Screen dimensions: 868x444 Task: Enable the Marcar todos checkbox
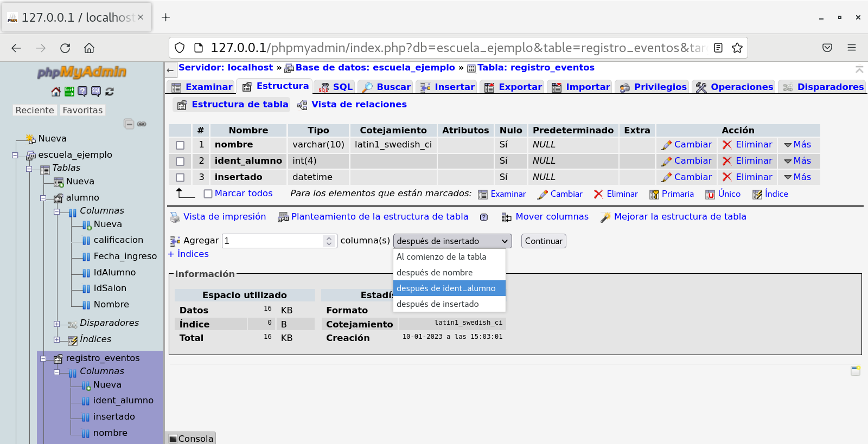[x=208, y=194]
